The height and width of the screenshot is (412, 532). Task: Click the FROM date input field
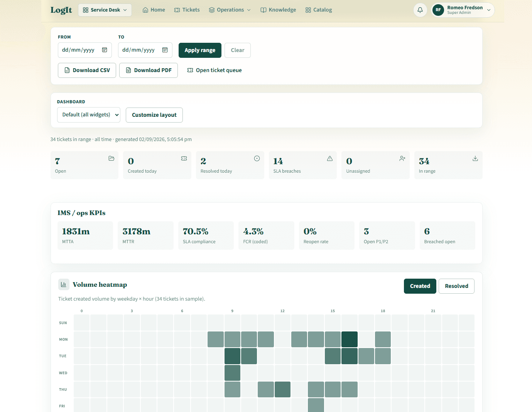85,50
